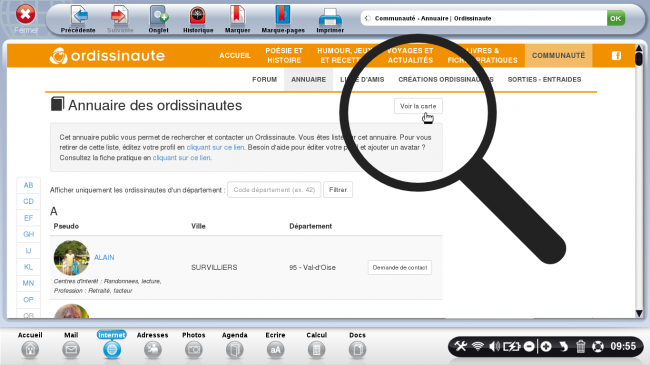Jump to letters EF in the index
Image resolution: width=650 pixels, height=365 pixels.
pyautogui.click(x=28, y=218)
